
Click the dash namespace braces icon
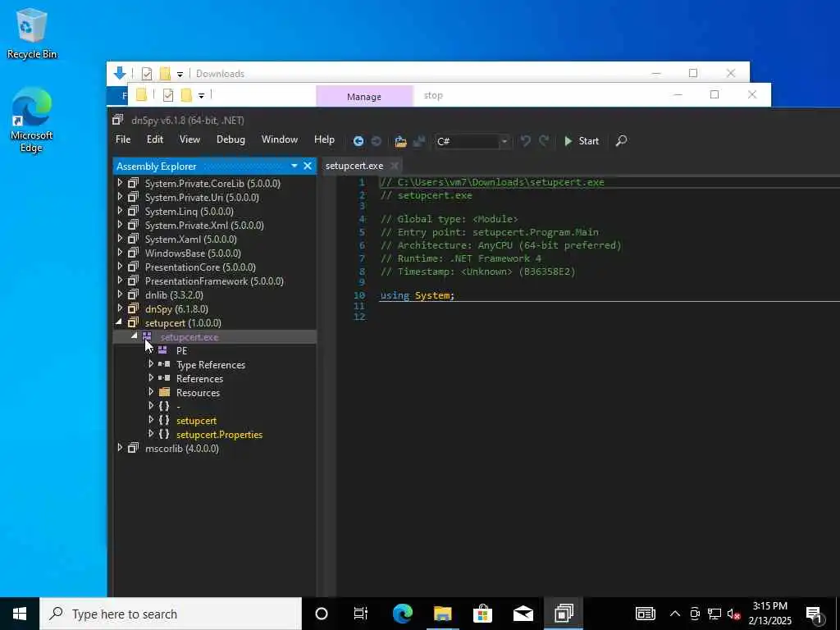[164, 406]
